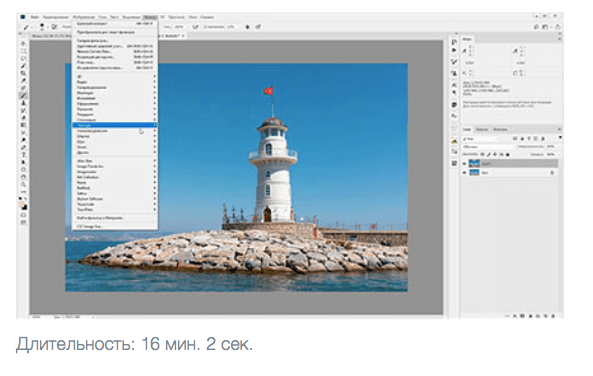Open the History panel icon

click(x=454, y=41)
